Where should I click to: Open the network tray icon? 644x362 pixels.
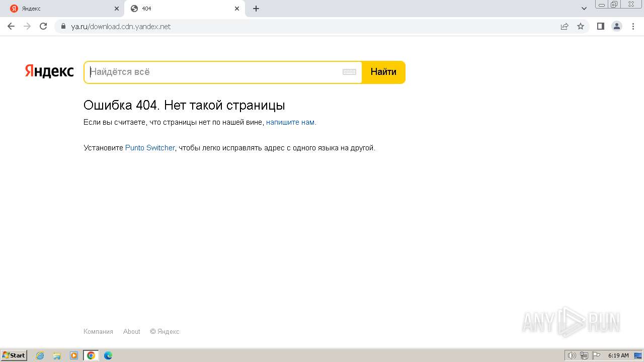(x=584, y=355)
